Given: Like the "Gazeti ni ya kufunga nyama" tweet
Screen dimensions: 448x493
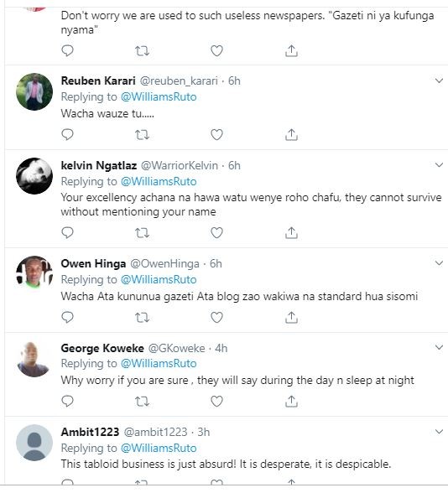Looking at the screenshot, I should pos(216,50).
